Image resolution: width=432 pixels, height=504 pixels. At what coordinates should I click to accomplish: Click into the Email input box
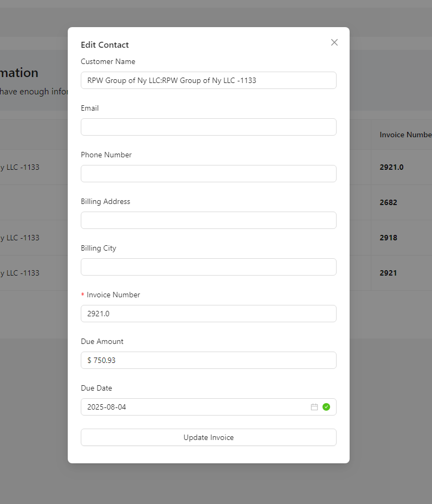[x=208, y=127]
